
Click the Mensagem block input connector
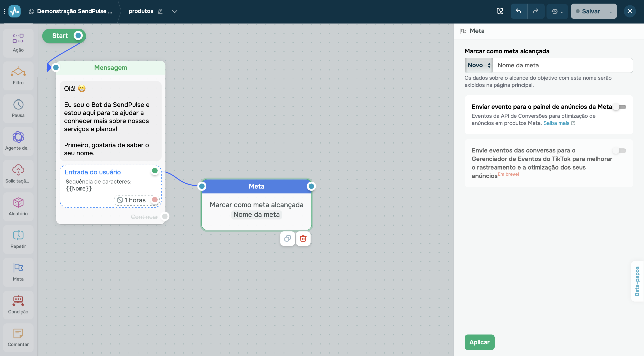click(56, 67)
